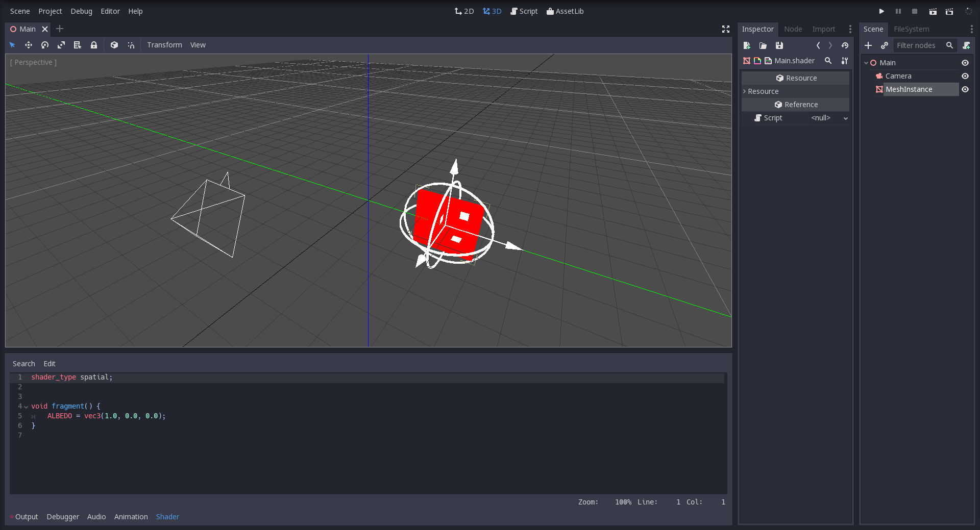
Task: Close the Main scene tab
Action: click(x=45, y=29)
